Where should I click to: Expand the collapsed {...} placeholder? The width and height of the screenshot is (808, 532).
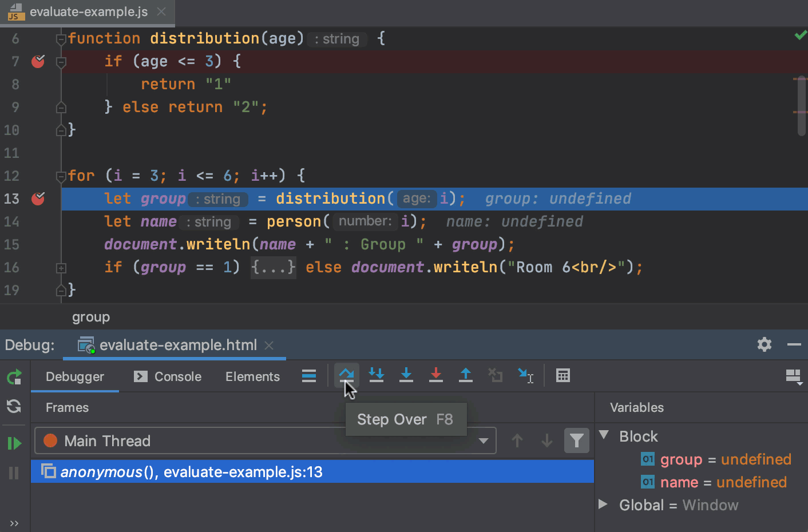point(274,267)
